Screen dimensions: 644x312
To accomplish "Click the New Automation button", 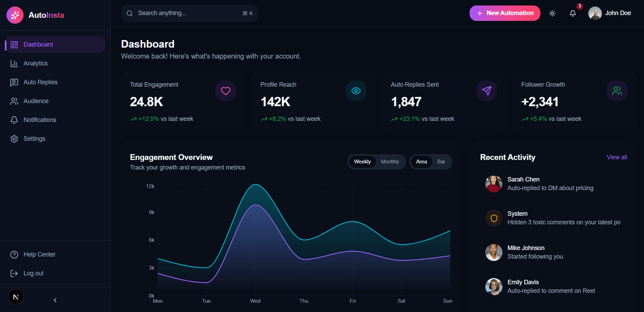I will tap(504, 13).
